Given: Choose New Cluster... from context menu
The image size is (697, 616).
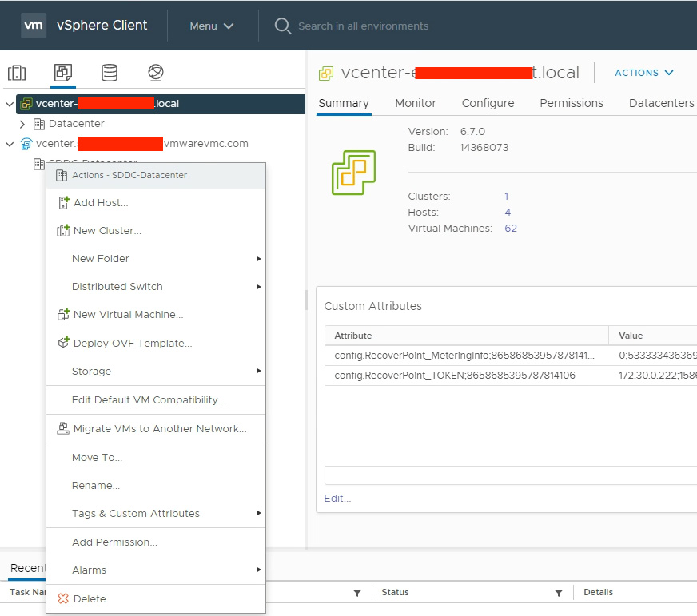Looking at the screenshot, I should (156, 231).
